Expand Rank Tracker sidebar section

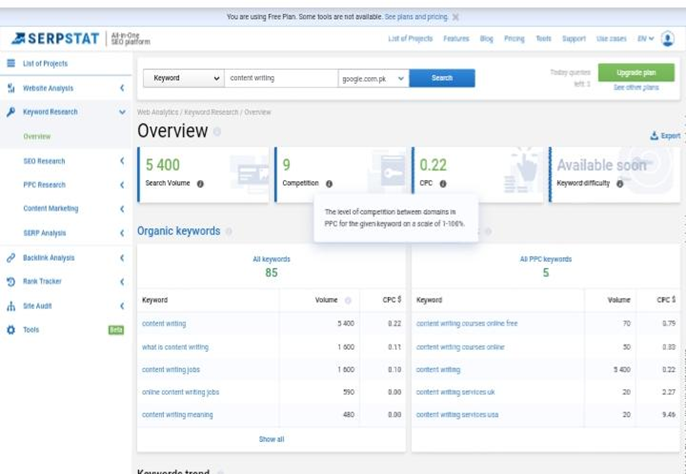(x=122, y=281)
